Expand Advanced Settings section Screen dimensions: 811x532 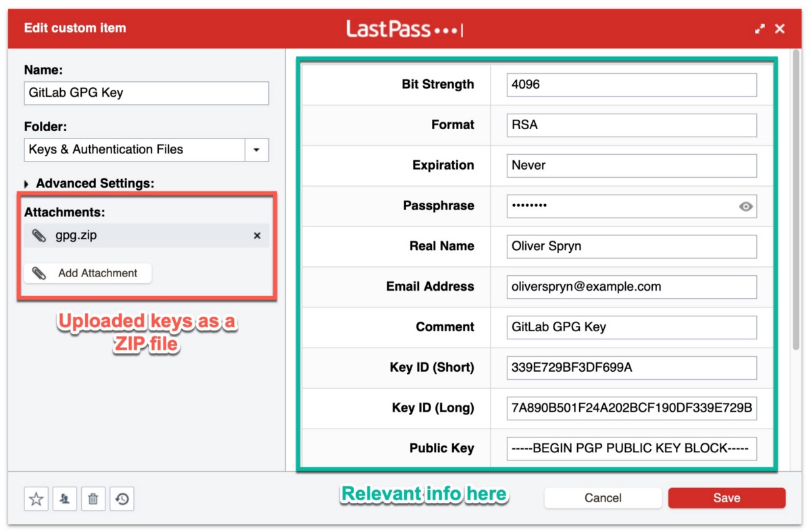tap(89, 183)
